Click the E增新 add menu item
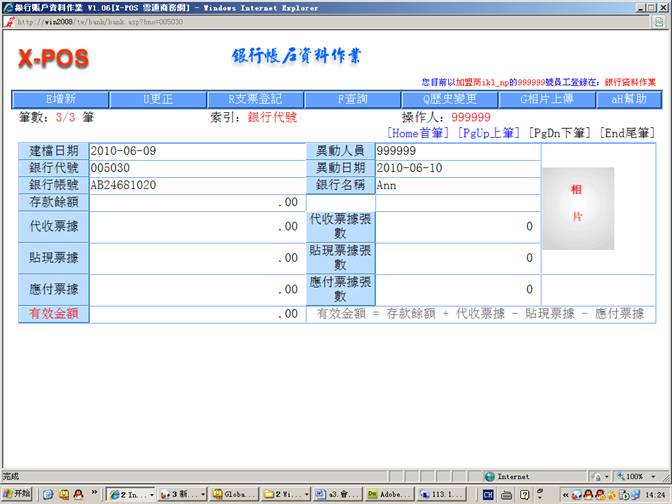 tap(60, 100)
